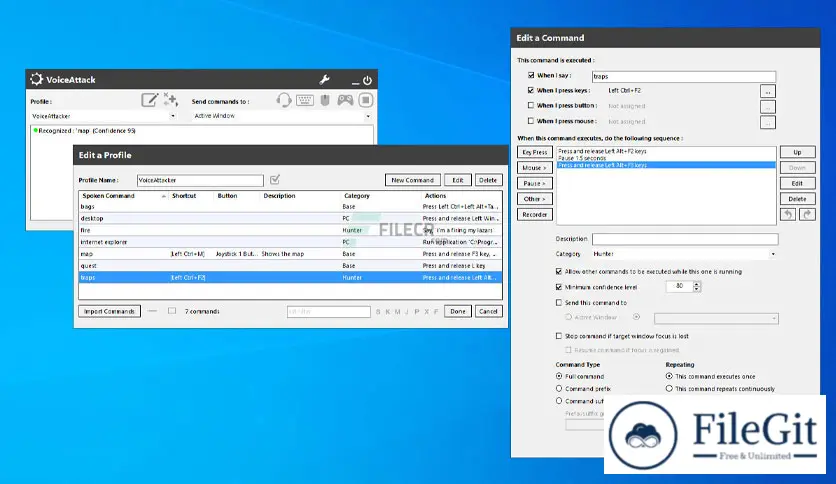Sort by Shortcut column header

tap(191, 196)
